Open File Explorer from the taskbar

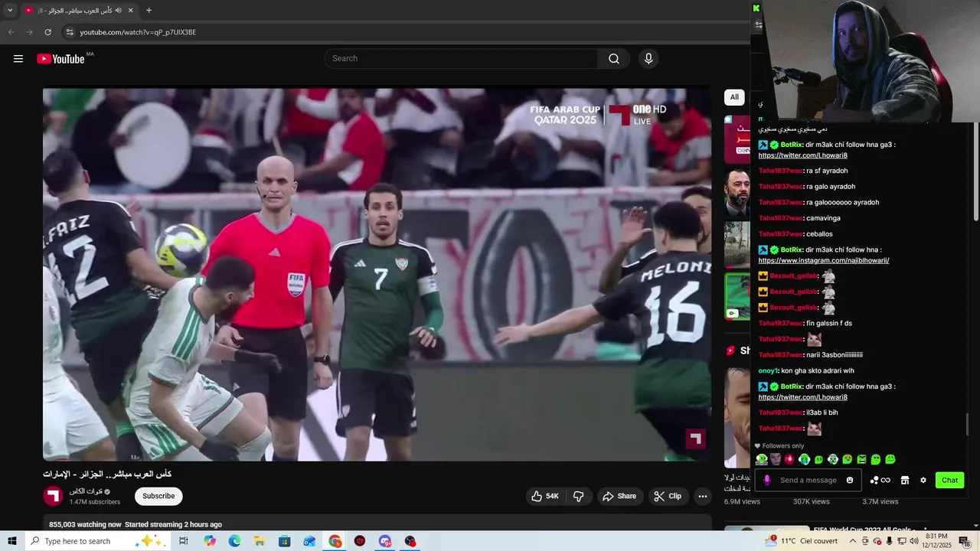[260, 541]
